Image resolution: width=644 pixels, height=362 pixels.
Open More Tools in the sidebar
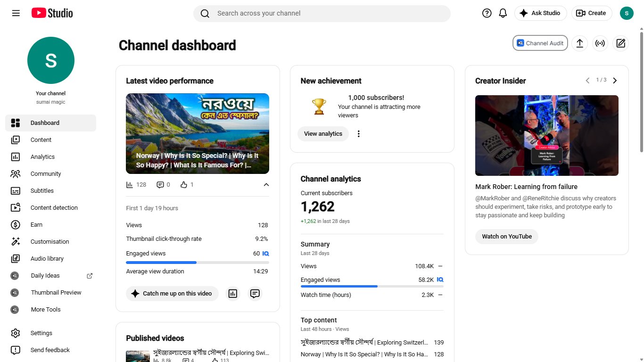click(x=51, y=310)
